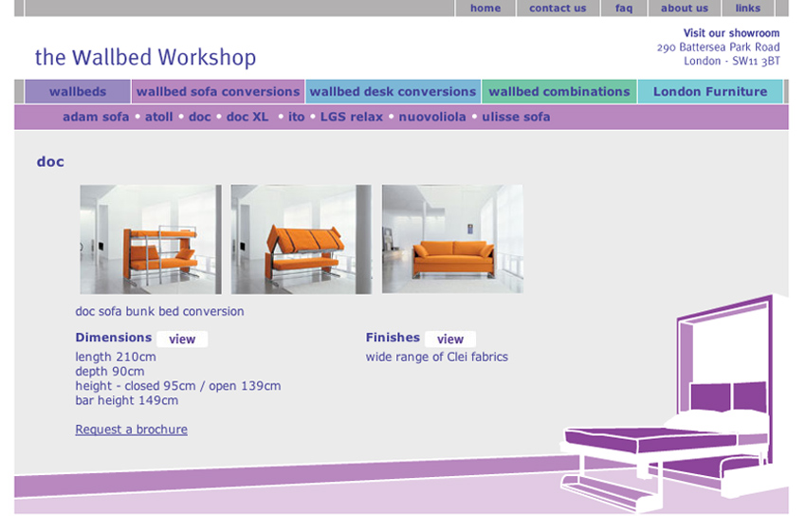Select nuovoliola in the submenu
This screenshot has height=532, width=806.
click(x=432, y=118)
